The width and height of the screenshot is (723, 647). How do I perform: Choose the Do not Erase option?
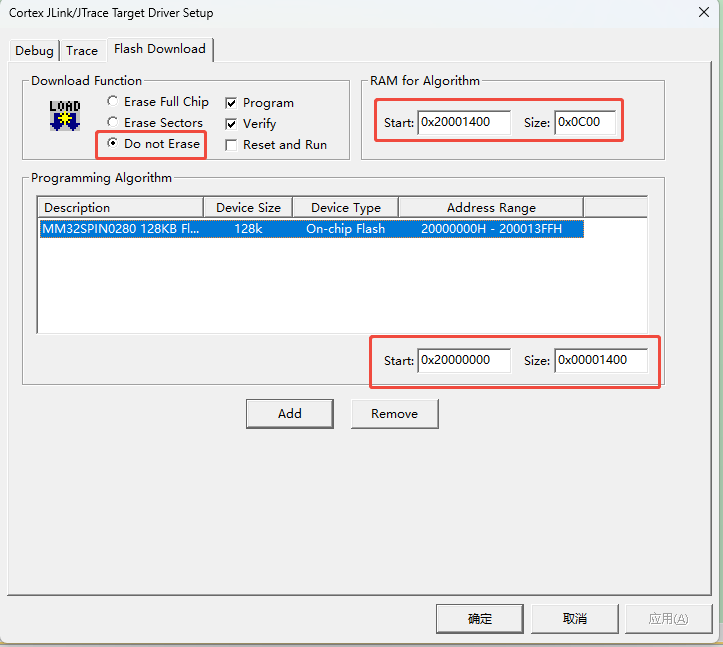tap(113, 144)
